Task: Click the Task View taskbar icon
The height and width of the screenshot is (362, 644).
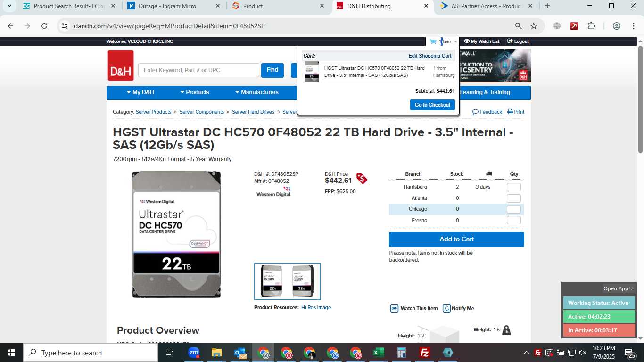Action: click(x=170, y=353)
